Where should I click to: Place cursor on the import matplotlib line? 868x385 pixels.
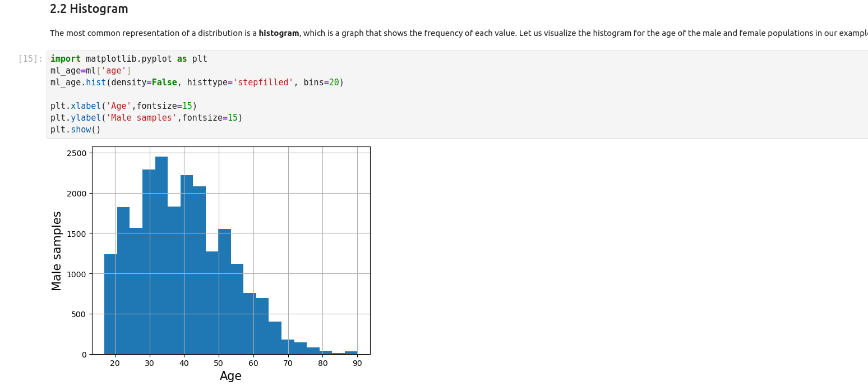point(128,59)
